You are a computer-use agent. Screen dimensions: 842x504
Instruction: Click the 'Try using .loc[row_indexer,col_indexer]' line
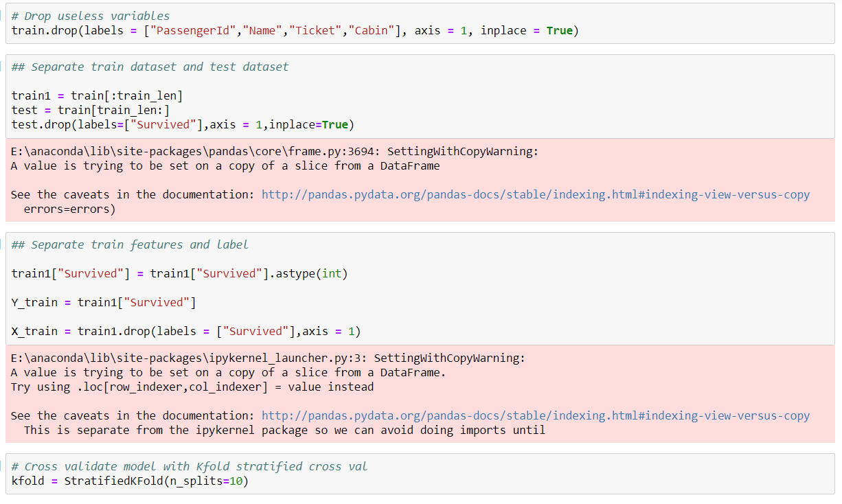tap(192, 387)
